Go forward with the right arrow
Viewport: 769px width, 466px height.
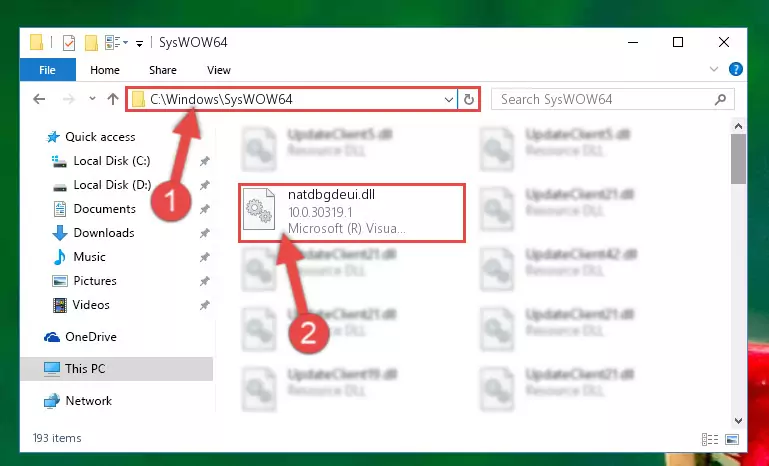click(x=69, y=99)
